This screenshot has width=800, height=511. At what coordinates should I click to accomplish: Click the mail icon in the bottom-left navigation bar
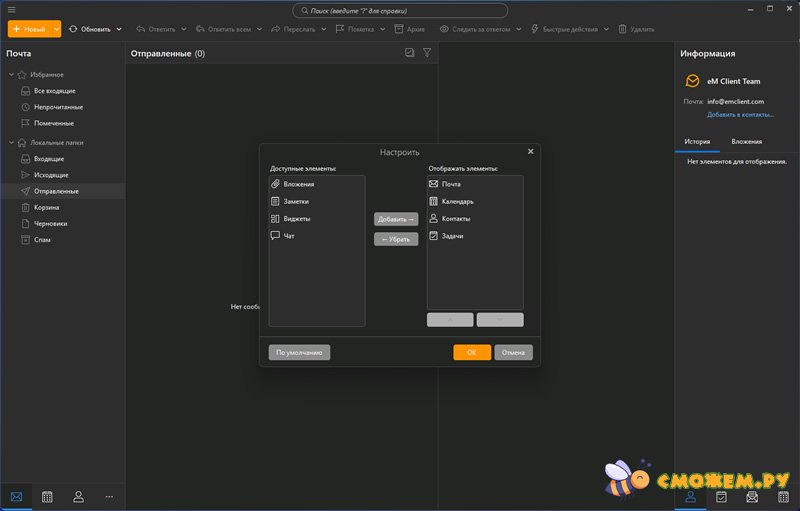point(16,496)
